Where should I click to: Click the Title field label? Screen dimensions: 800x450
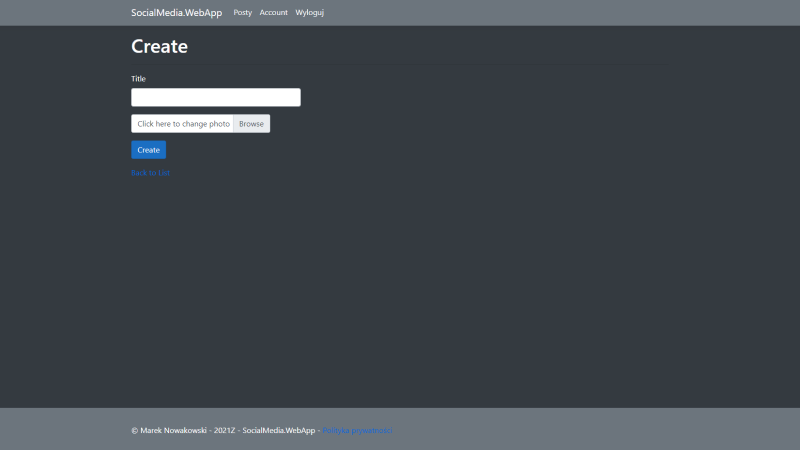point(138,79)
